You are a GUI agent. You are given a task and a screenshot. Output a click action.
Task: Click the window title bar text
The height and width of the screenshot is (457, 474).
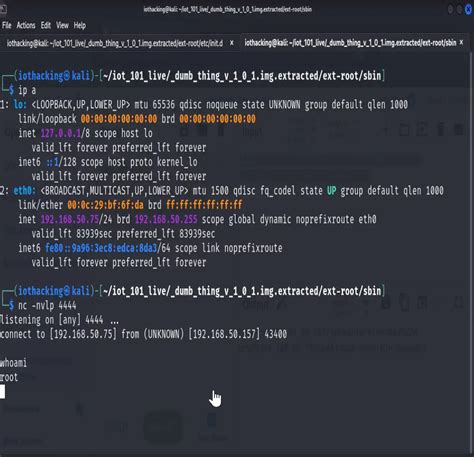point(228,9)
